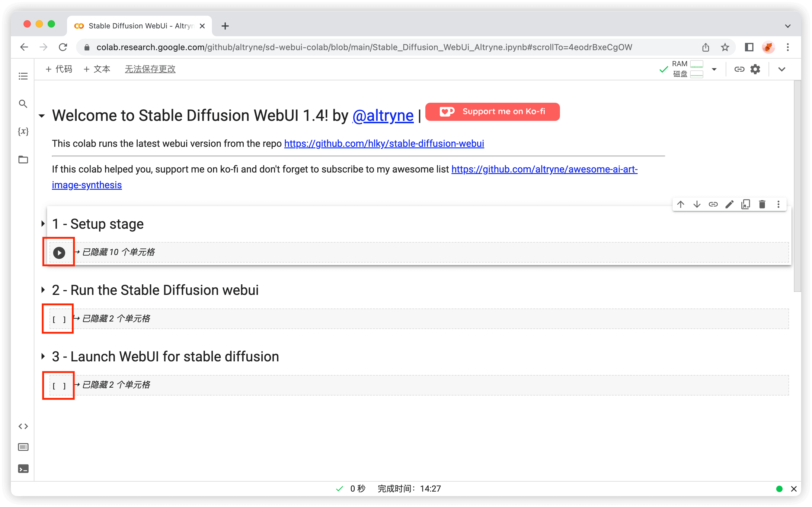
Task: Mirror cell in a tab
Action: tap(746, 204)
